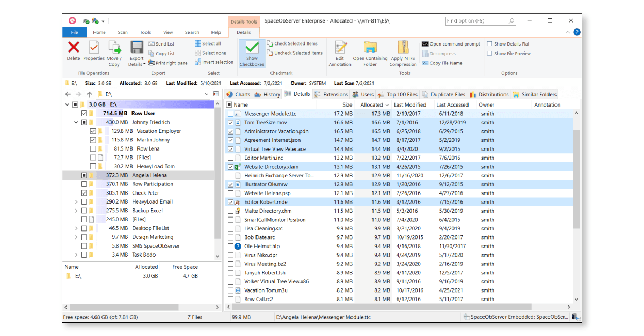Click the icon beside the path combo box
This screenshot has width=644, height=336.
(216, 94)
